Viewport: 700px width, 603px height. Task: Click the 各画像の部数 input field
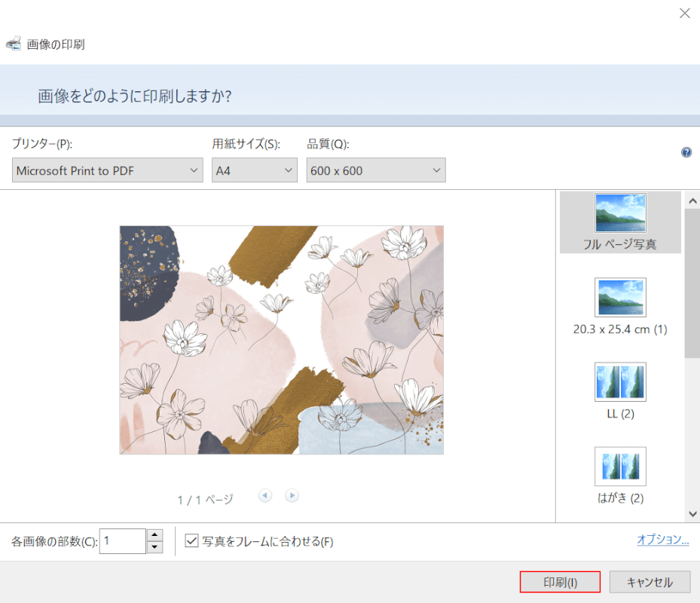pos(123,541)
